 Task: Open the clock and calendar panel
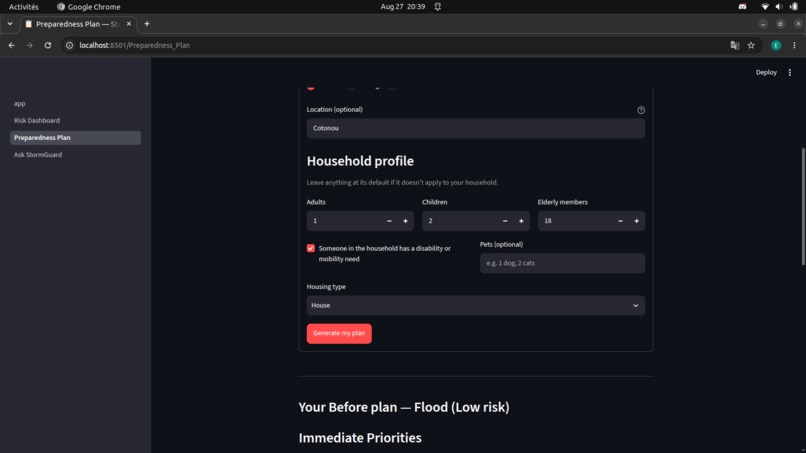click(403, 7)
